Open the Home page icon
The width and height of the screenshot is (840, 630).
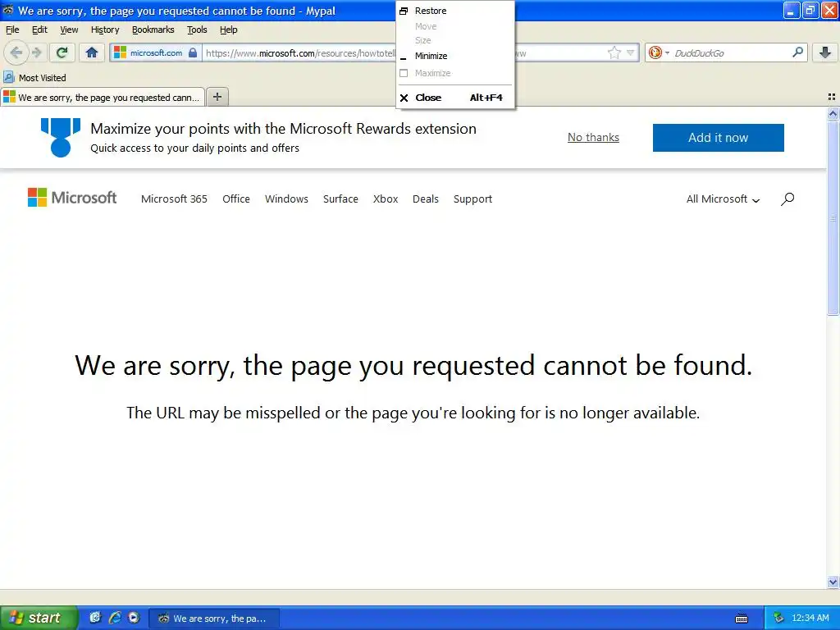point(92,52)
